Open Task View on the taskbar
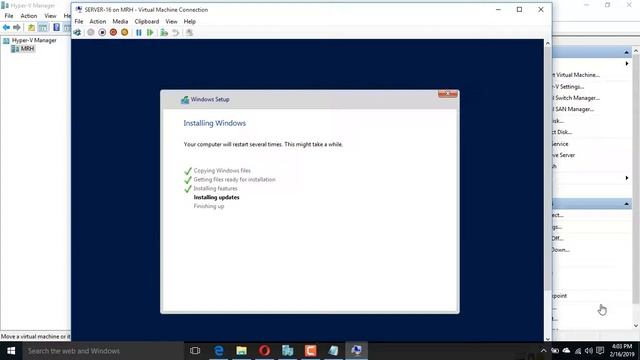640x360 pixels. tap(195, 351)
